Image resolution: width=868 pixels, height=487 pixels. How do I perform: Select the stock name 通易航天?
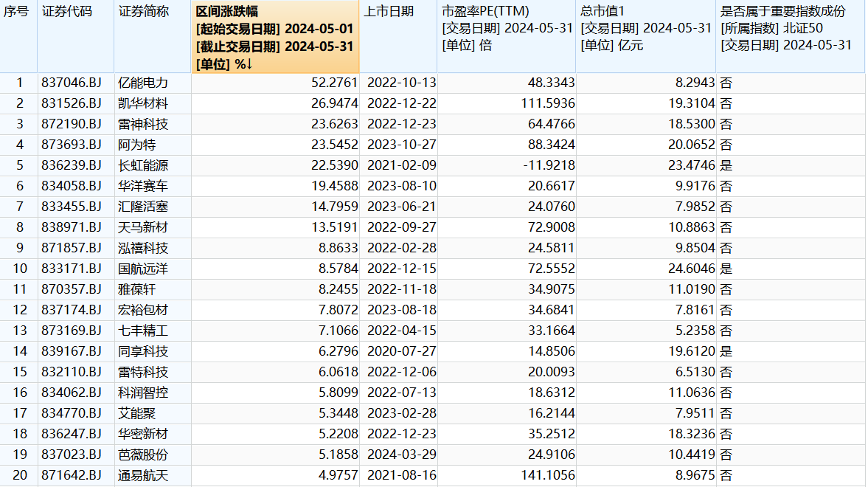(x=143, y=475)
